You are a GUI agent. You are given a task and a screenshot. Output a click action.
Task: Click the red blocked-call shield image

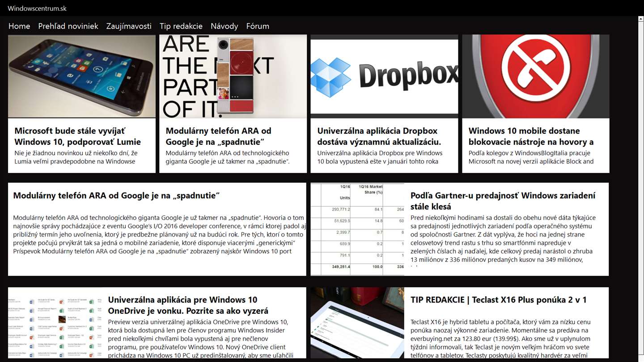click(x=536, y=76)
